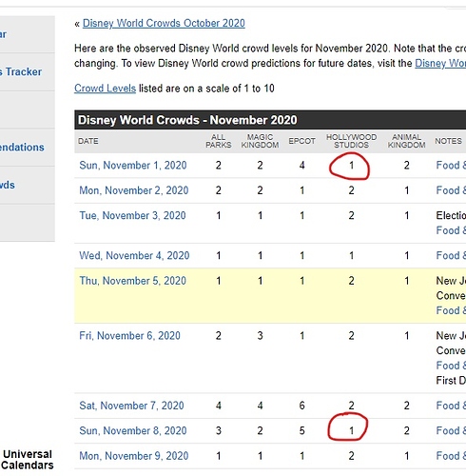Select Tue, November 3, 2020 link
The height and width of the screenshot is (476, 466).
point(132,215)
